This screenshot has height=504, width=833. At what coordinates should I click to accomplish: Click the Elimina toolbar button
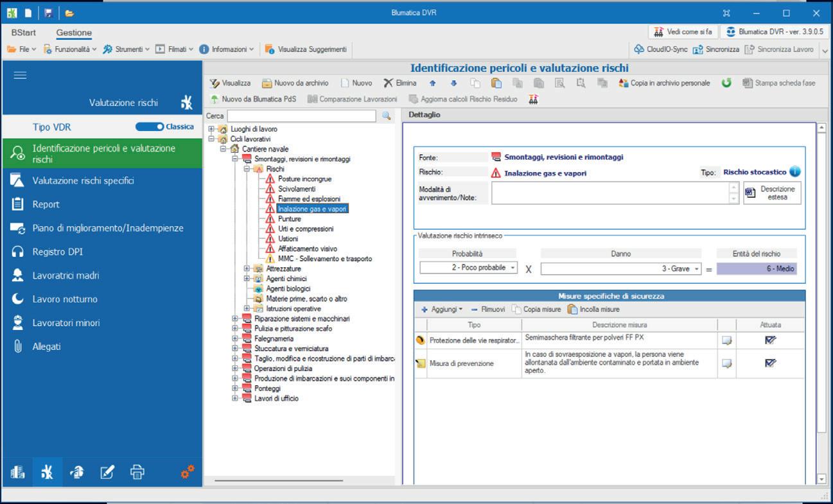(x=400, y=83)
